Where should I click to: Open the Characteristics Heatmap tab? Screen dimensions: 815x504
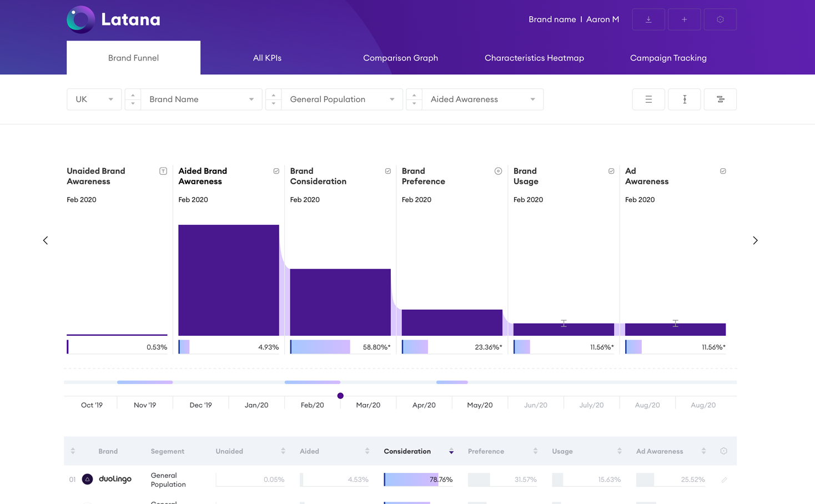(x=534, y=58)
